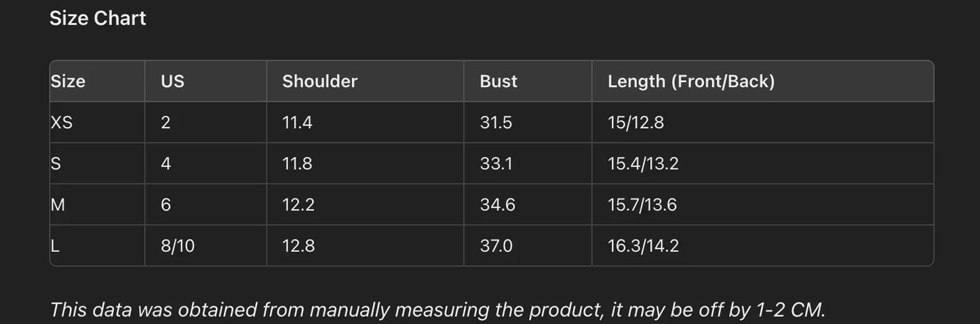Click the length value 15/12.8
The width and height of the screenshot is (980, 324).
pyautogui.click(x=635, y=123)
